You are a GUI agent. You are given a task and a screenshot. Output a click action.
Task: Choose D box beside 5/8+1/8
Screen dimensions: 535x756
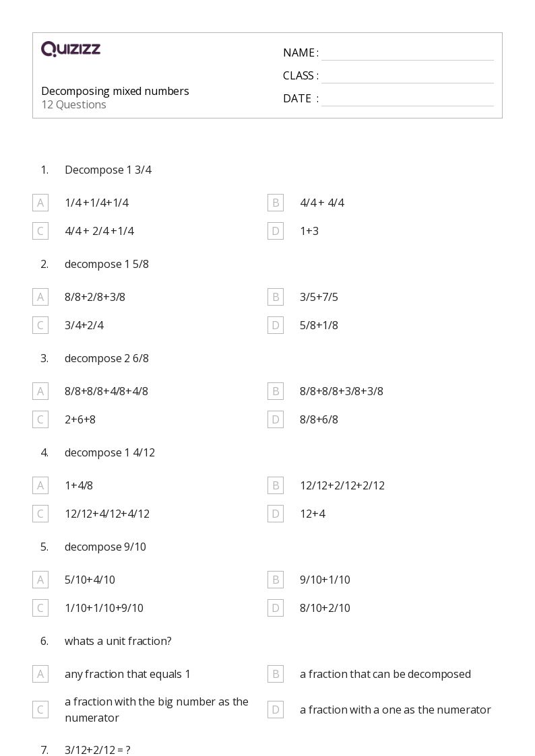[x=276, y=325]
